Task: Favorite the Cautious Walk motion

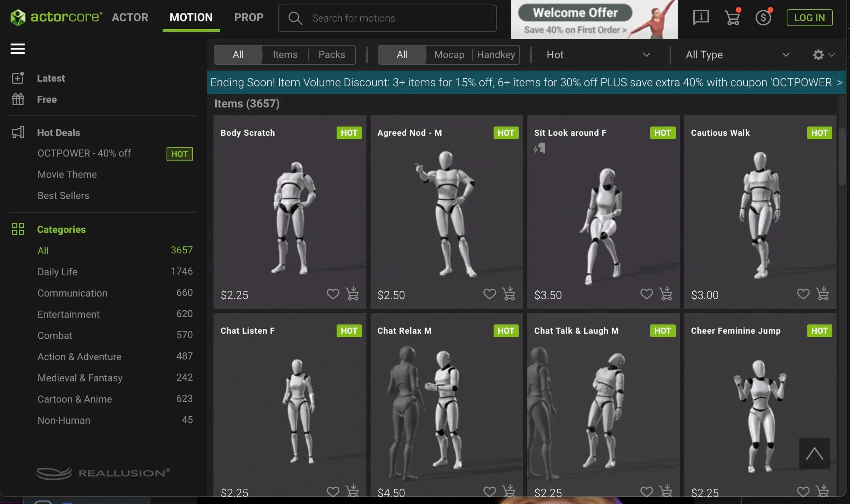Action: [803, 294]
